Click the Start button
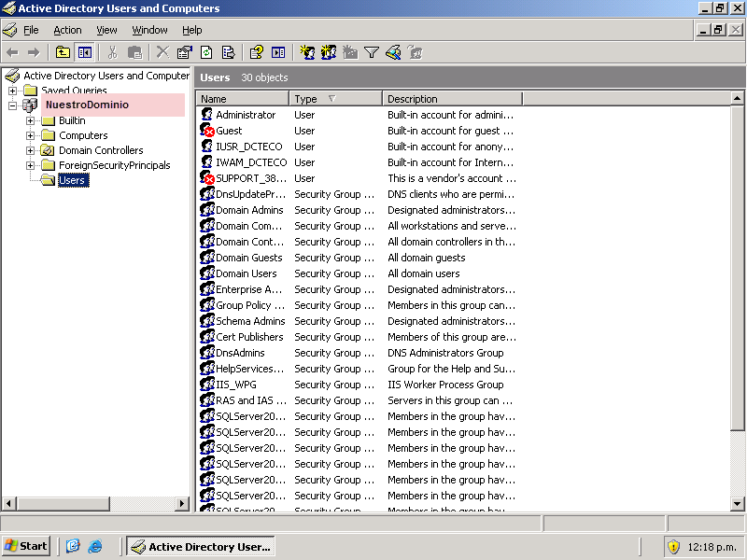747x560 pixels. (26, 546)
